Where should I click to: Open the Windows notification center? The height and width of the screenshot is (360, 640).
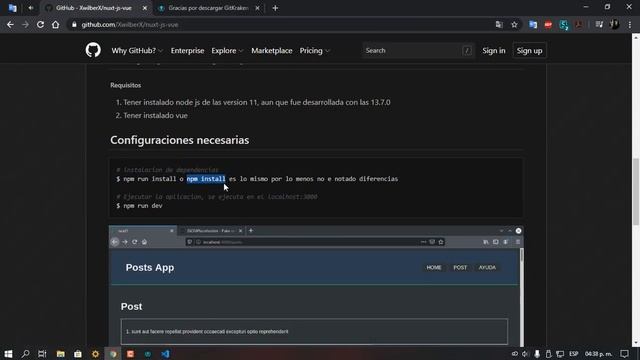pyautogui.click(x=624, y=353)
